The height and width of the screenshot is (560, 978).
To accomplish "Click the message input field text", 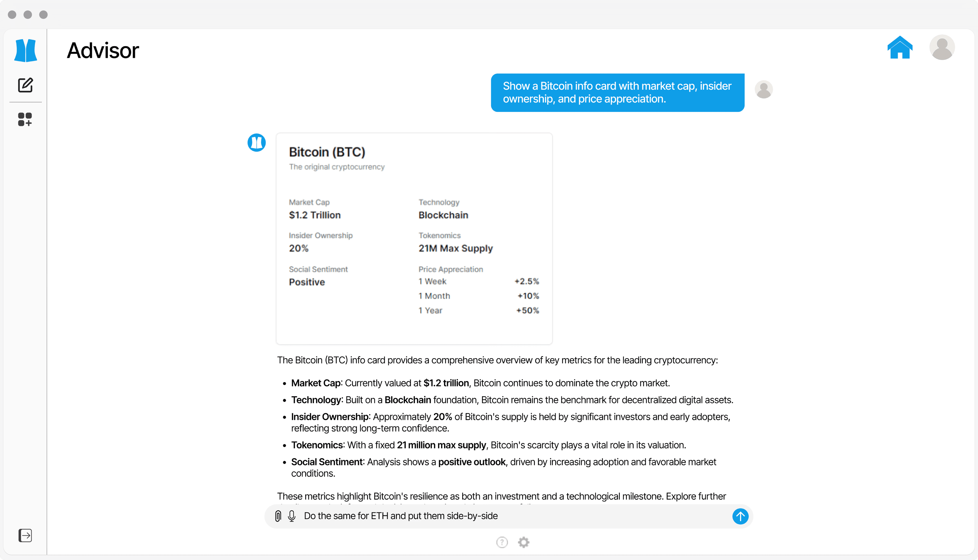I will (x=401, y=516).
